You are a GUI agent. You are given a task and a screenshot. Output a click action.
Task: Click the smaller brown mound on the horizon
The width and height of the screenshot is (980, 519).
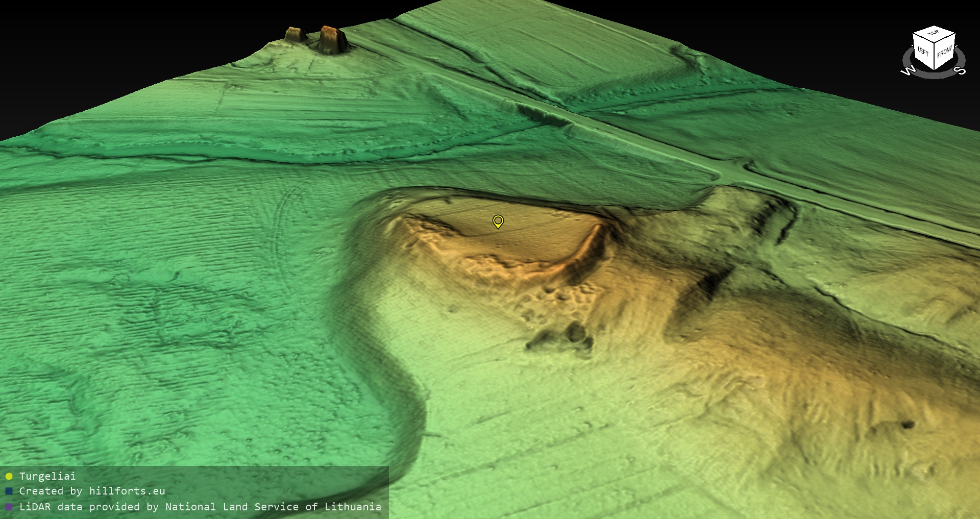[x=295, y=35]
